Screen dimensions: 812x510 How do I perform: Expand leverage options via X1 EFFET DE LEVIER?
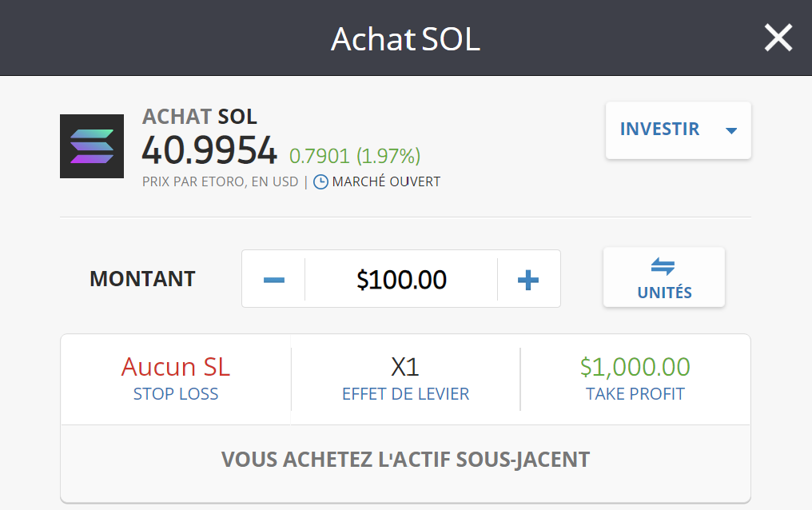tap(404, 379)
